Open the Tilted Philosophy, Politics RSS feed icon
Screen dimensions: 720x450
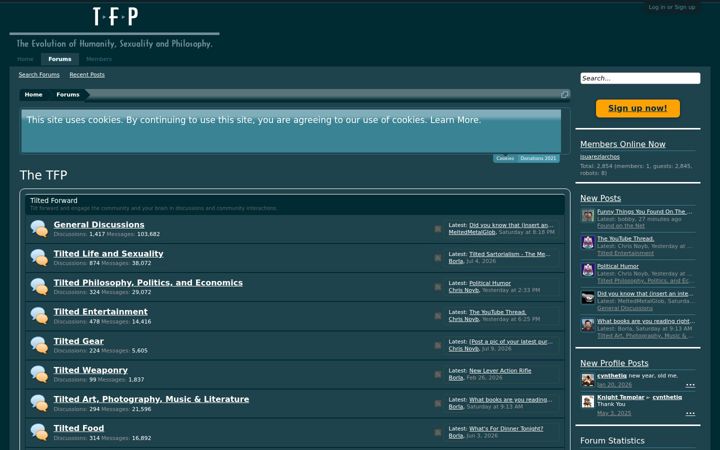pos(438,287)
